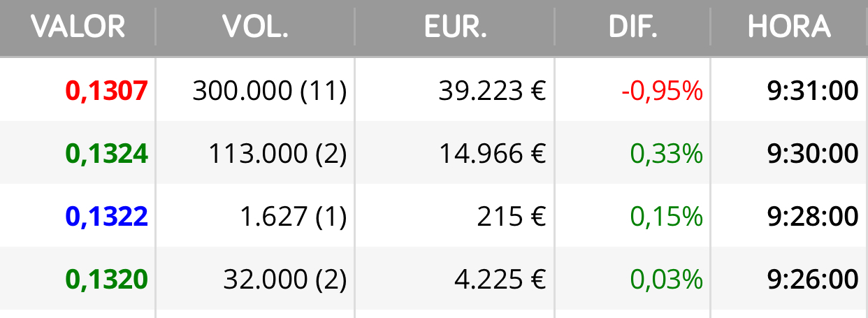Click the 215 € amount cell

[x=512, y=217]
